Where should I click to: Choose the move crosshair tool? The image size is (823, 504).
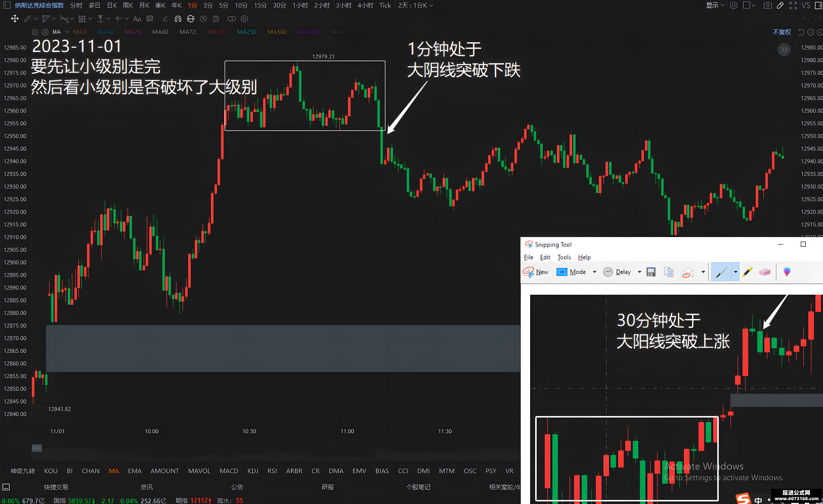coord(15,19)
